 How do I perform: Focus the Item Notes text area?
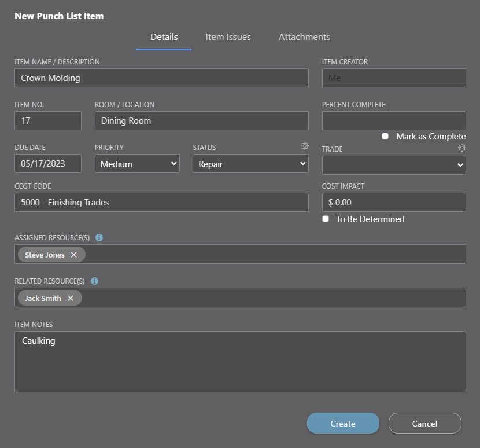coord(240,362)
